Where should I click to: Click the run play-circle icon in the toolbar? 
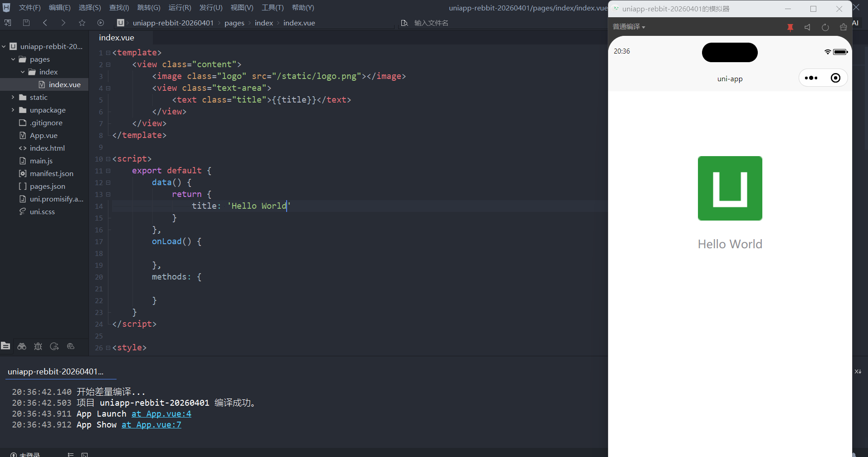pyautogui.click(x=101, y=23)
